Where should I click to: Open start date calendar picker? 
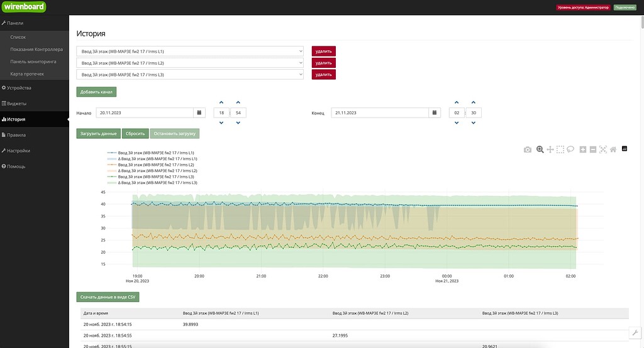click(x=199, y=112)
